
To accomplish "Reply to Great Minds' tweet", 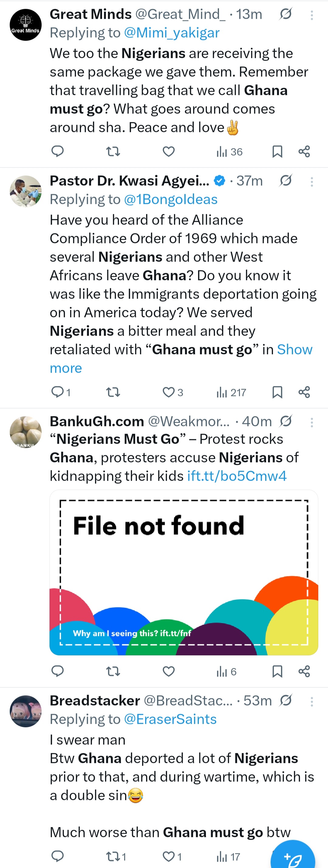I will click(x=57, y=152).
